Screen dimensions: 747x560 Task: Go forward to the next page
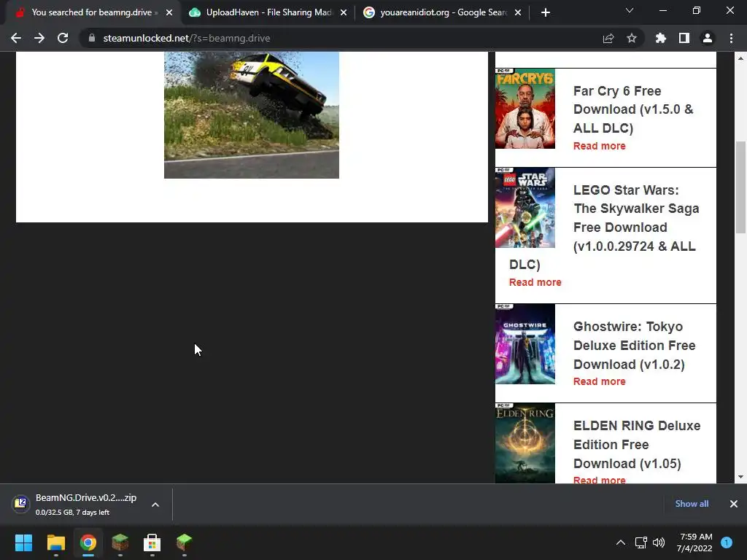click(x=39, y=38)
